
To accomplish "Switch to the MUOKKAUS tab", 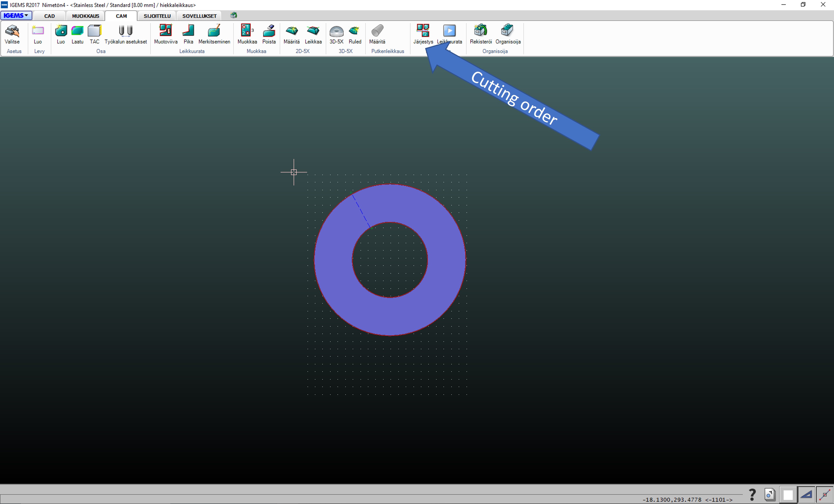I will click(x=86, y=16).
